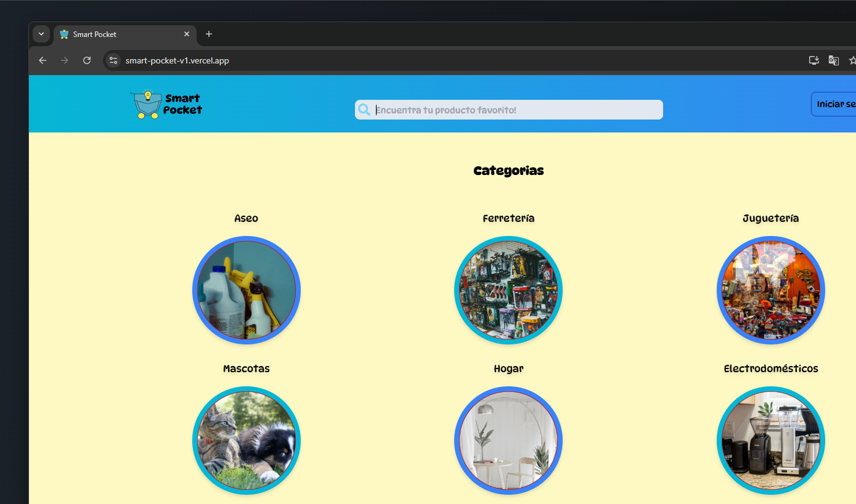Click the Smart Pocket cart logo
Screen dimensions: 856x504
146,104
